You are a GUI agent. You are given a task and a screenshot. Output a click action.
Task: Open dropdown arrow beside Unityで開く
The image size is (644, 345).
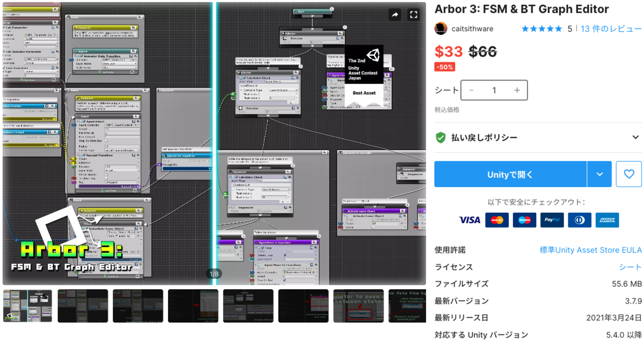(x=600, y=174)
